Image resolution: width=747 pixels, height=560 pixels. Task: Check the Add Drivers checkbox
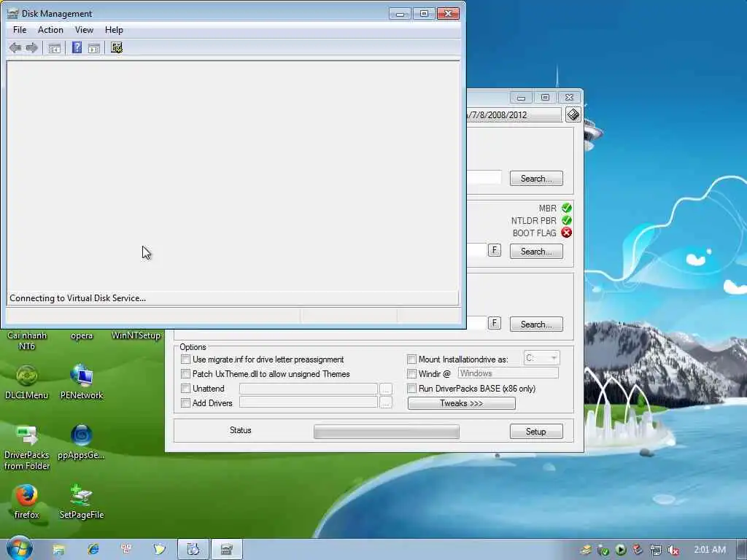[x=186, y=402]
